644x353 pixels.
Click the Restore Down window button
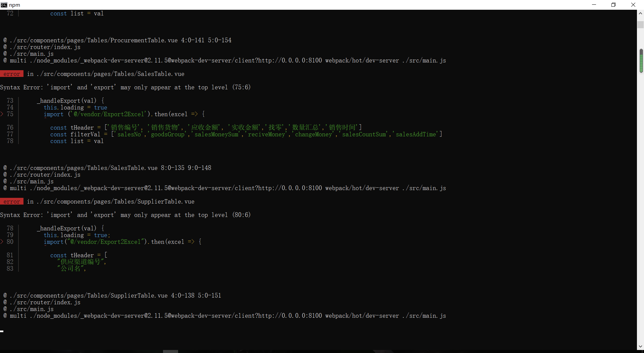tap(613, 5)
